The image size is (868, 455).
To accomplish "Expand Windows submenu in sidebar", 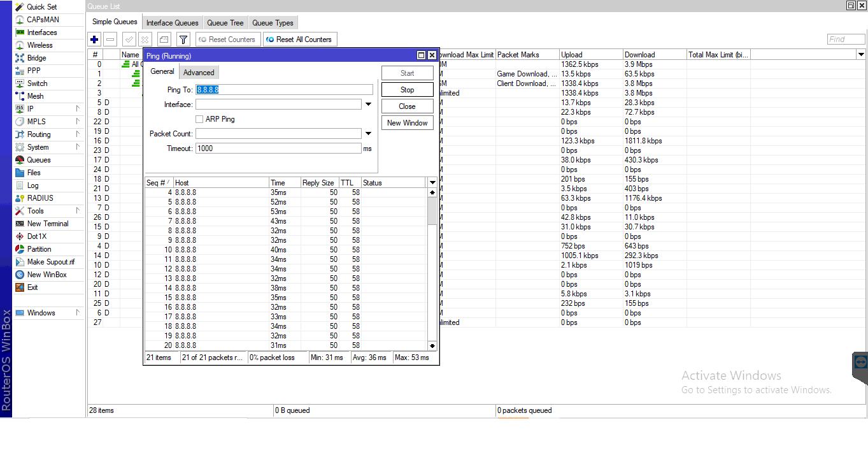I will click(78, 313).
